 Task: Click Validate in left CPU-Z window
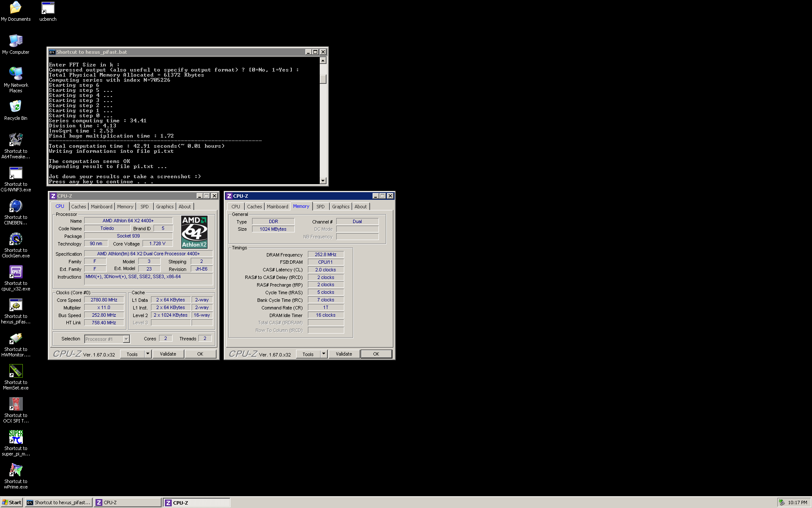point(168,354)
